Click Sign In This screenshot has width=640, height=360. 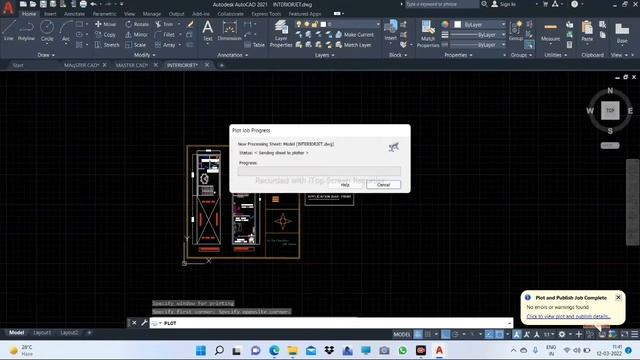[504, 4]
